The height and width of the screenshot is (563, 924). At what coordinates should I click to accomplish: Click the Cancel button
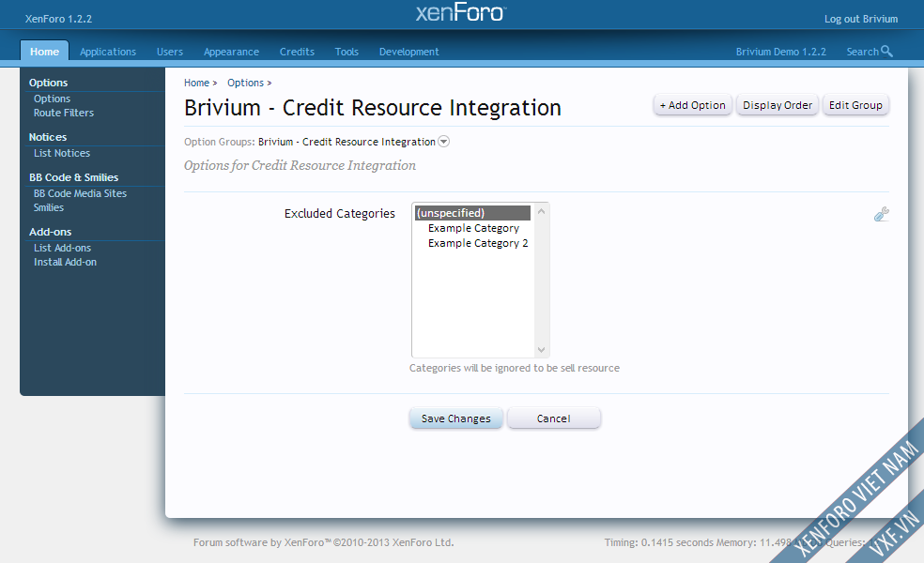[x=553, y=418]
